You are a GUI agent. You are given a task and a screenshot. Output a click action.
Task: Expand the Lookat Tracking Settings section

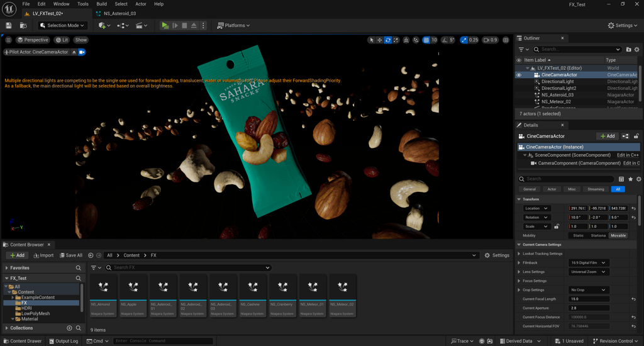coord(519,254)
